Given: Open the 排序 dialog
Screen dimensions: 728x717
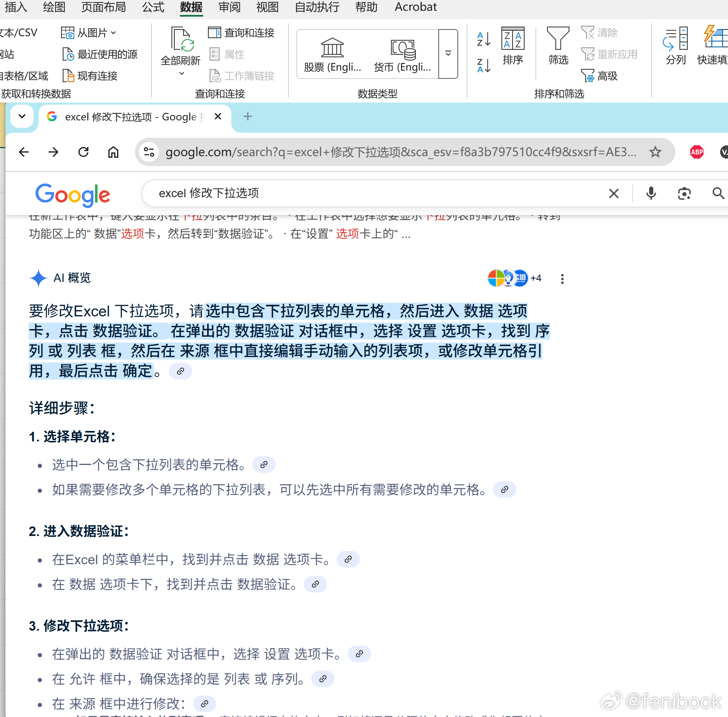Looking at the screenshot, I should pyautogui.click(x=513, y=46).
